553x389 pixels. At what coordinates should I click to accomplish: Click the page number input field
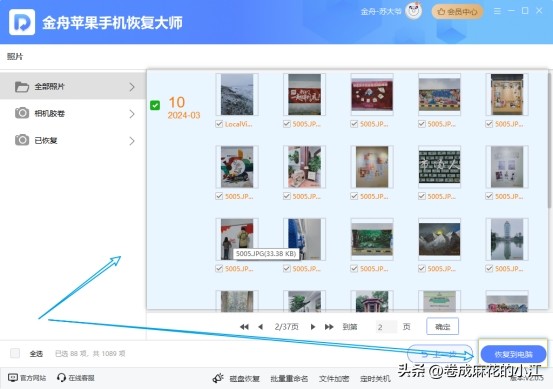[386, 327]
